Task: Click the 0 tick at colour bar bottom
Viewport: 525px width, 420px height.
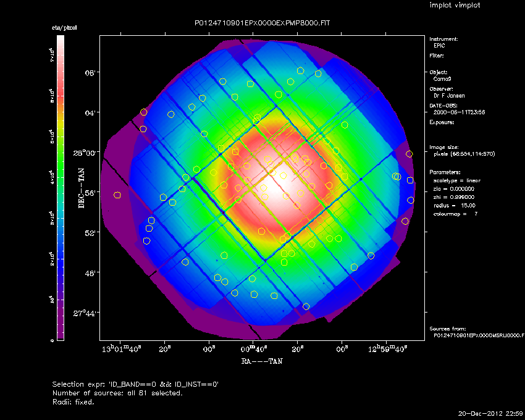Action: click(51, 340)
